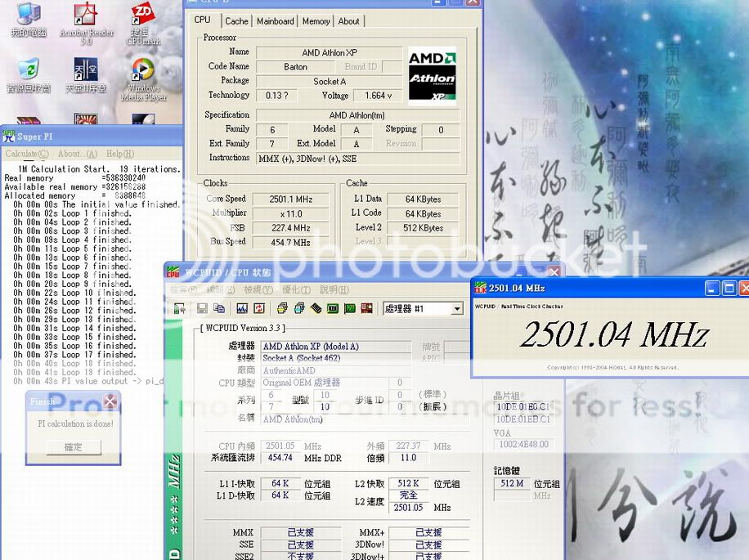Screen dimensions: 749x560
Task: Click the WCPUID title bar CPU icon
Action: pyautogui.click(x=173, y=272)
